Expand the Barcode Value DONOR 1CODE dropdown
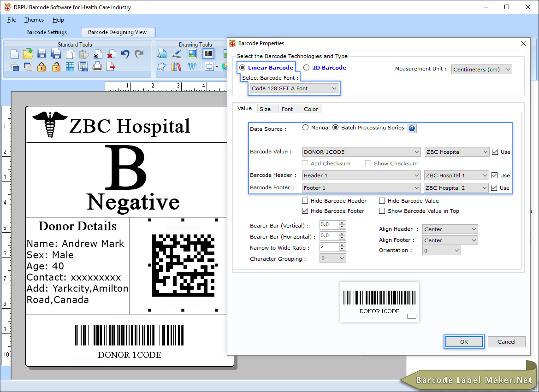539x392 pixels. (361, 152)
